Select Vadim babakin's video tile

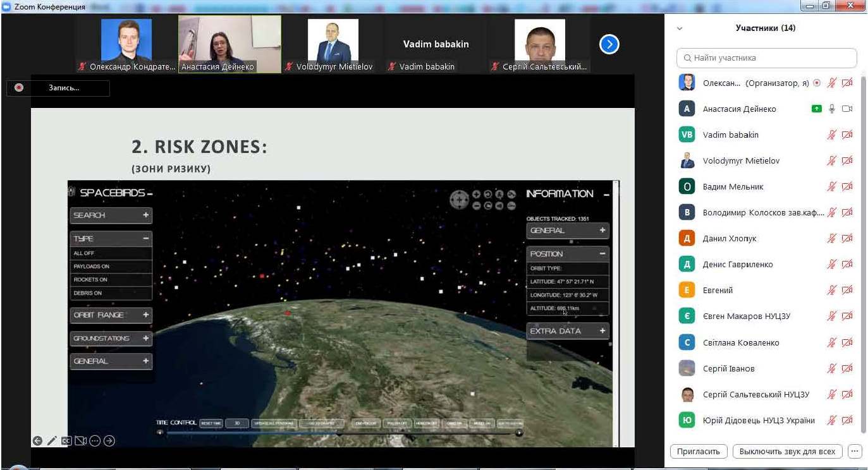pos(436,44)
